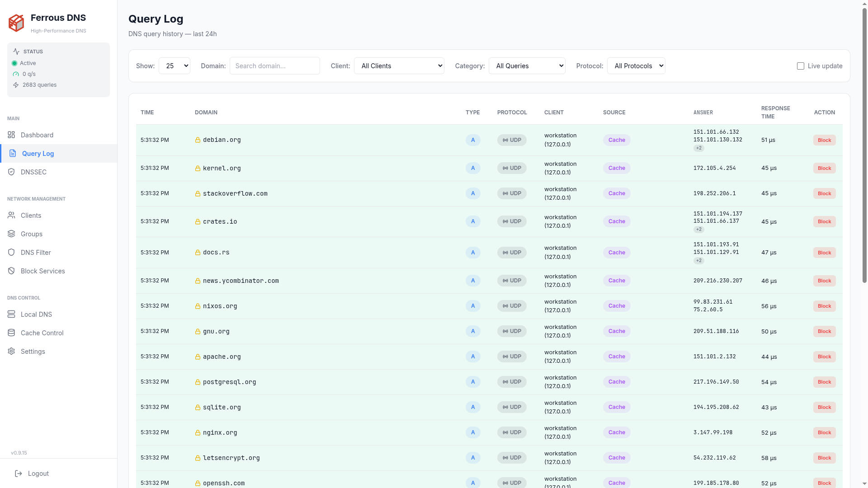
Task: Open the All Clients dropdown
Action: [x=399, y=66]
